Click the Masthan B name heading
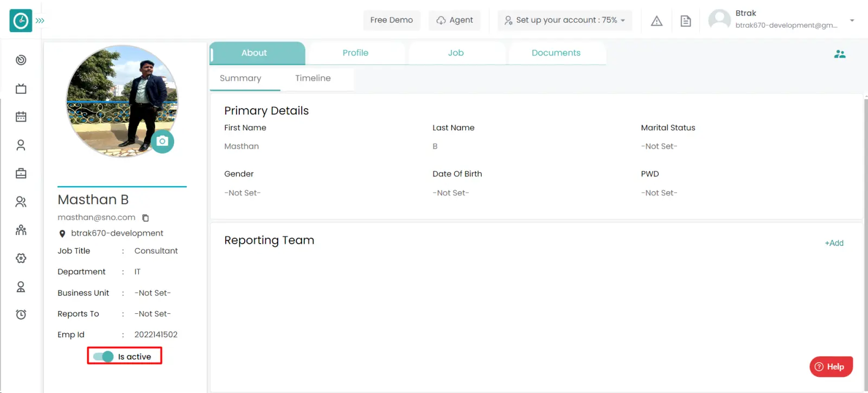 pyautogui.click(x=93, y=200)
